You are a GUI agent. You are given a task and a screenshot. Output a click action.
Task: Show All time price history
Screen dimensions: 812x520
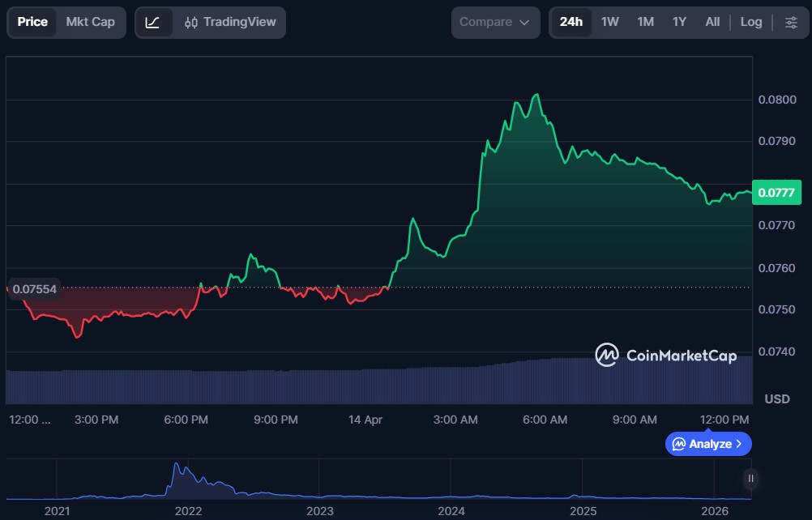pyautogui.click(x=712, y=22)
